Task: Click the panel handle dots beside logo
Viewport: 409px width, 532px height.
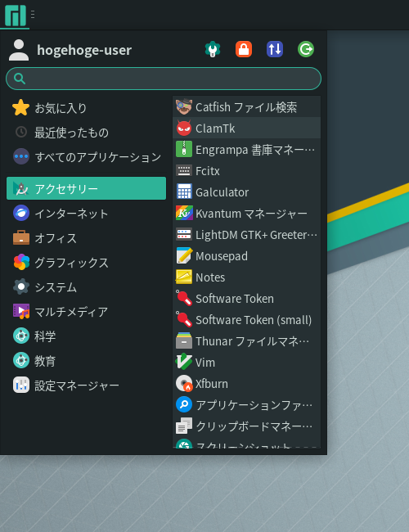Action: tap(33, 14)
